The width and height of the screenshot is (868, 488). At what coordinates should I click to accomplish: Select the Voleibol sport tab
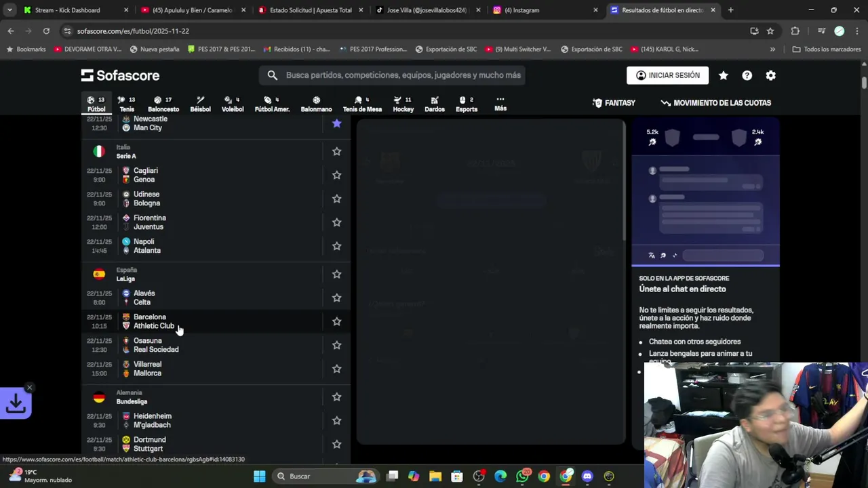233,104
